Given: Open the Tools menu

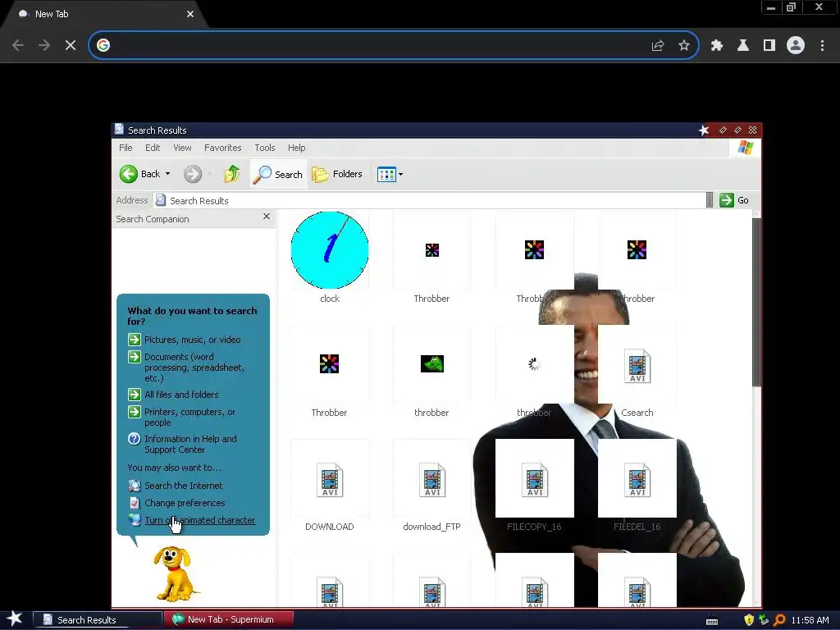Looking at the screenshot, I should (x=265, y=148).
